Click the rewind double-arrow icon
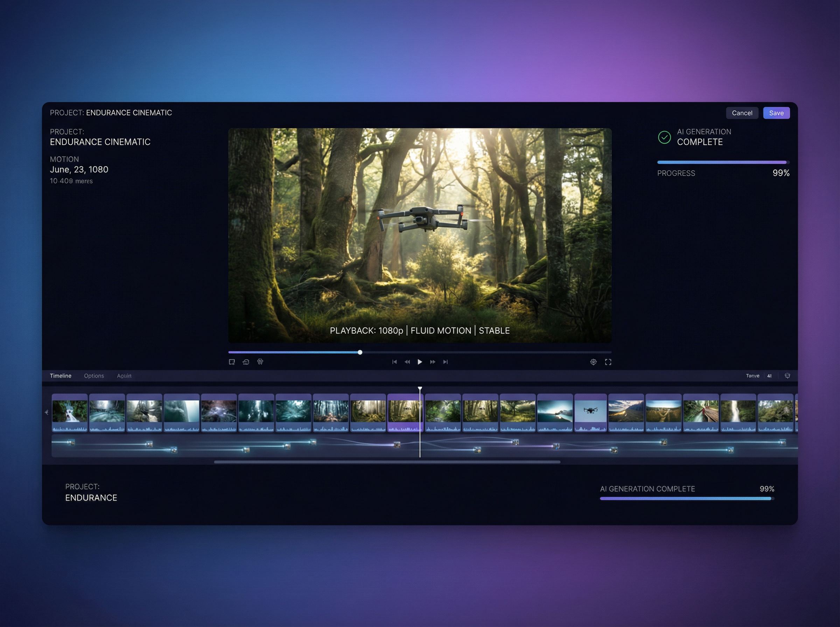This screenshot has width=840, height=627. [407, 362]
